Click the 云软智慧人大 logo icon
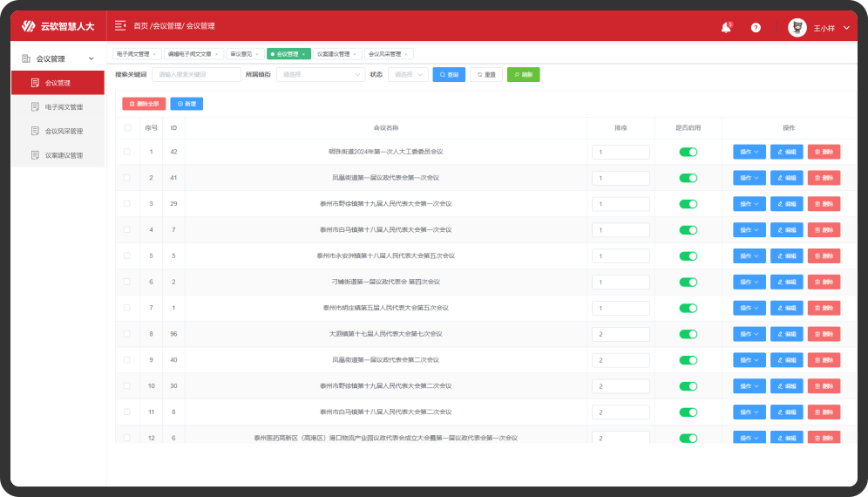This screenshot has width=868, height=497. click(28, 26)
